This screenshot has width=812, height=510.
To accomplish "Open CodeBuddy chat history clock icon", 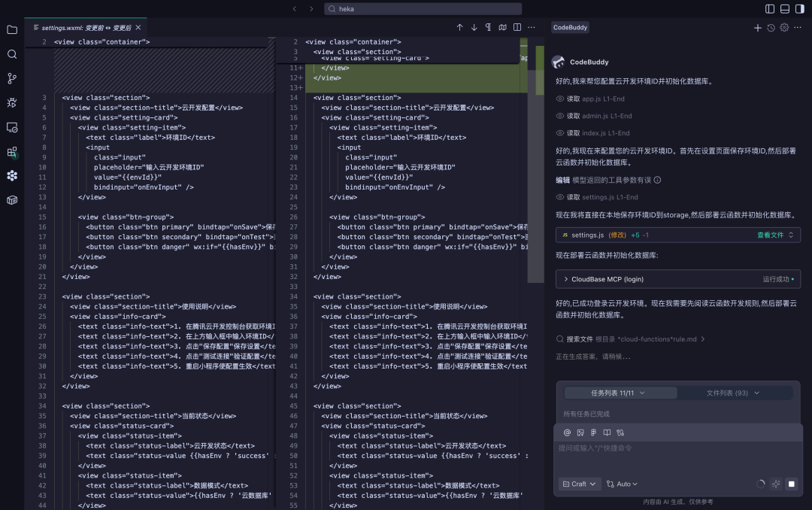I will coord(771,27).
